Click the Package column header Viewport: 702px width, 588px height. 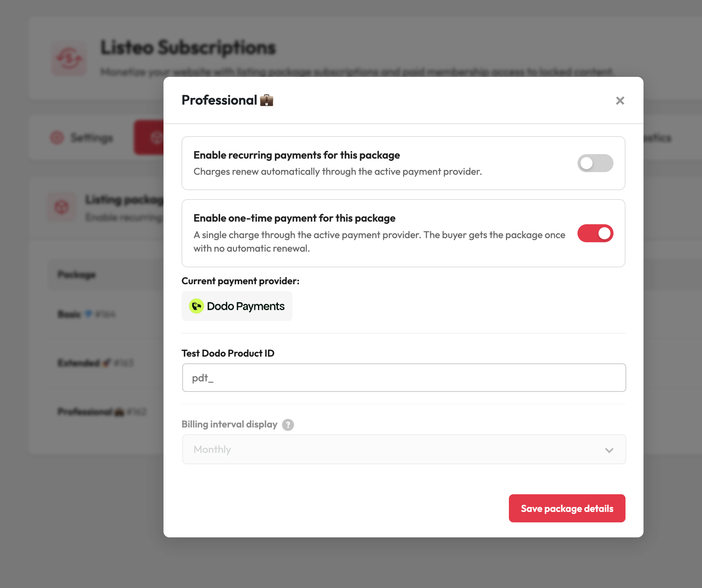77,274
